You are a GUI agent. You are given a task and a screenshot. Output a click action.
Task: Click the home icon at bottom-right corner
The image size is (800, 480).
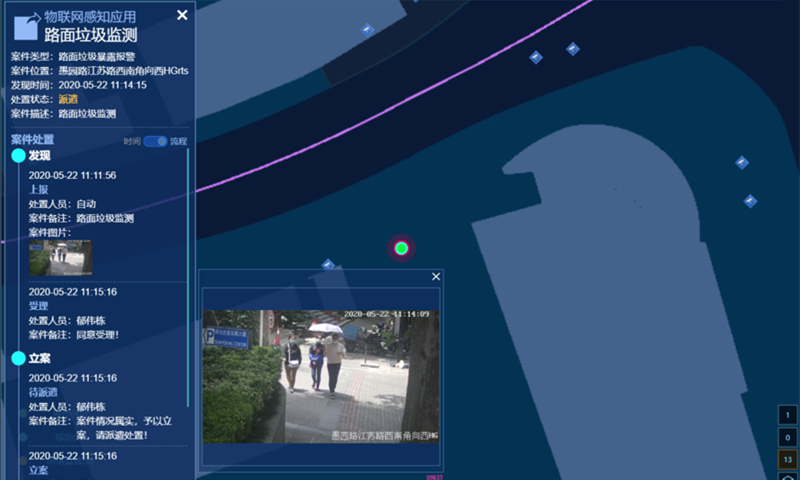click(x=788, y=476)
